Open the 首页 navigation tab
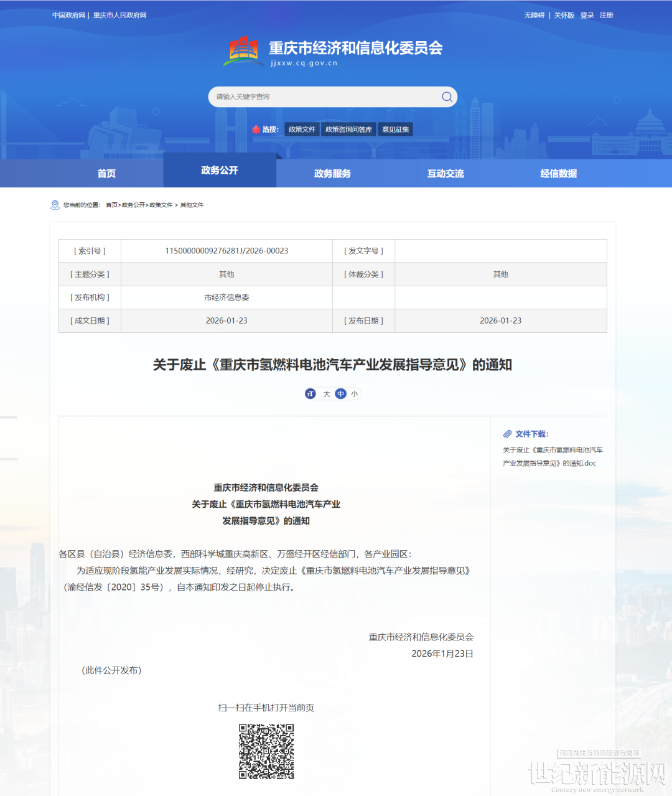Viewport: 672px width, 796px height. click(x=106, y=174)
